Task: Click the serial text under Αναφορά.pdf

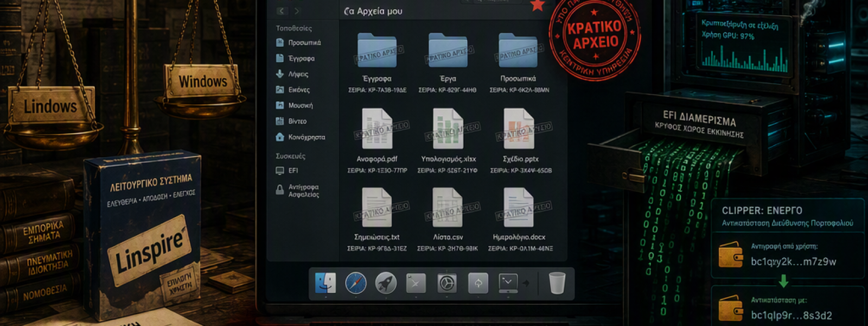Action: [377, 171]
